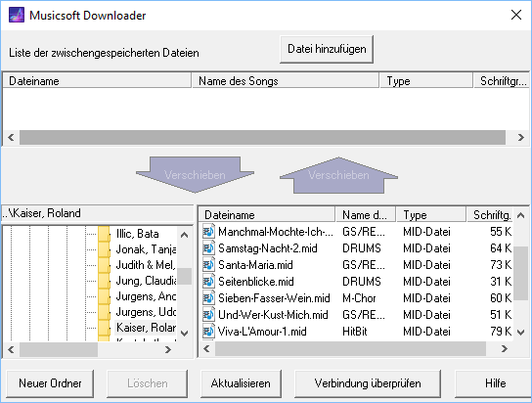This screenshot has width=532, height=403.
Task: Click file list scroll down arrow
Action: click(x=521, y=333)
